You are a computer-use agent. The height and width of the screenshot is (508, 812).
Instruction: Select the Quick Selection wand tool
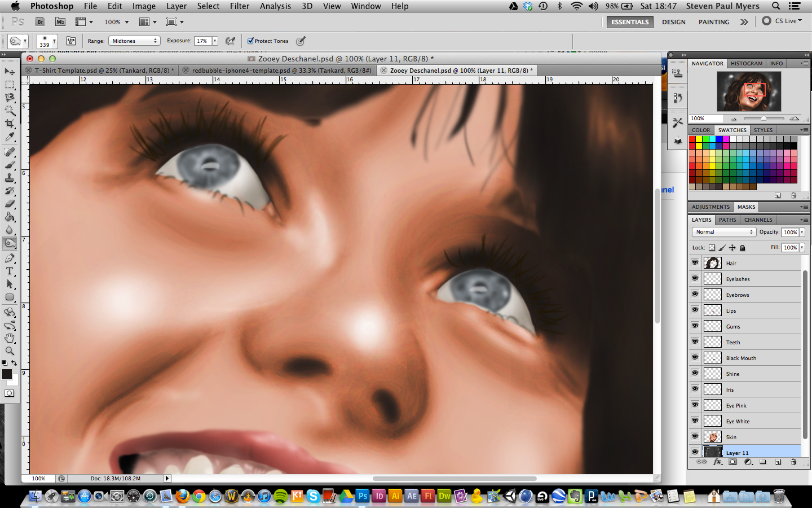point(10,111)
